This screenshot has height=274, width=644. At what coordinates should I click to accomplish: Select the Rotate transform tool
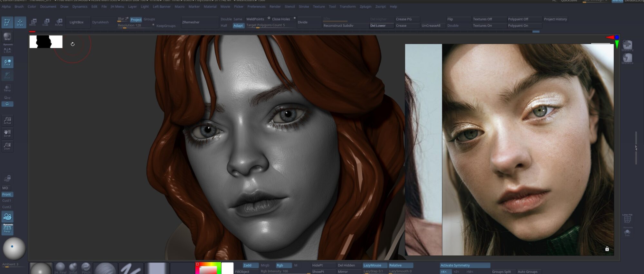pos(59,22)
